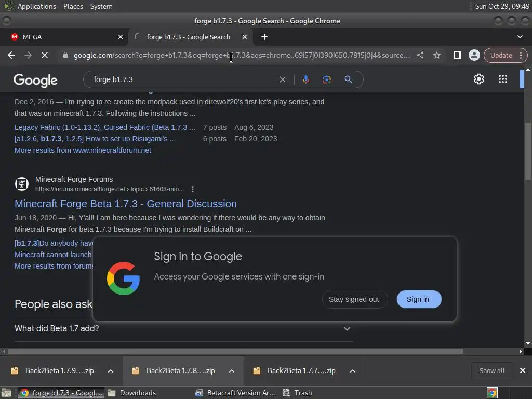Open 'Minecraft cannot launch' link
Viewport: 532px width, 399px height.
coord(53,255)
